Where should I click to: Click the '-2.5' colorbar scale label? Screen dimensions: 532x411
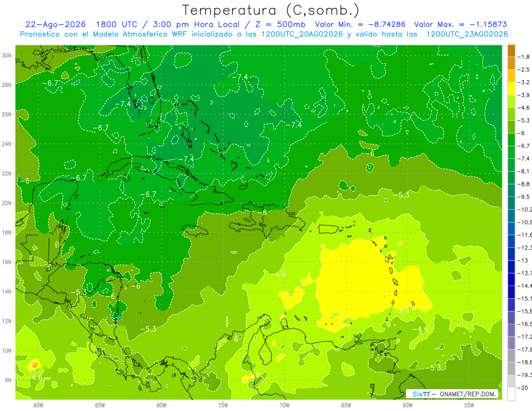click(x=524, y=70)
